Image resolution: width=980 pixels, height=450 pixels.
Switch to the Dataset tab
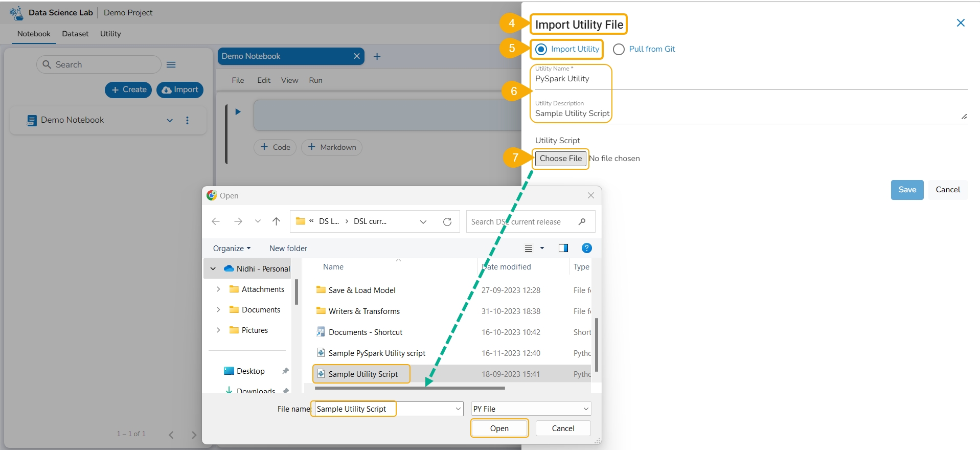click(75, 34)
